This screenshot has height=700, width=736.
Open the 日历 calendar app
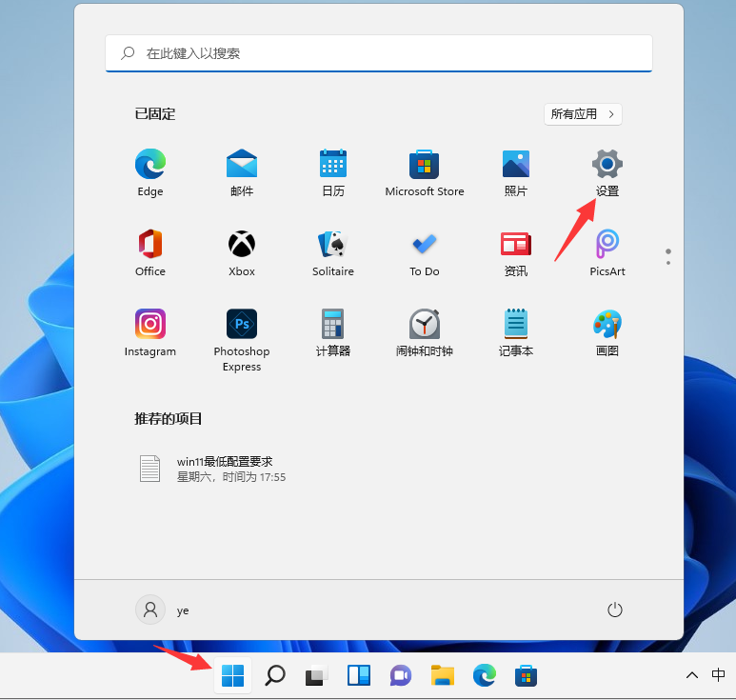click(x=333, y=172)
